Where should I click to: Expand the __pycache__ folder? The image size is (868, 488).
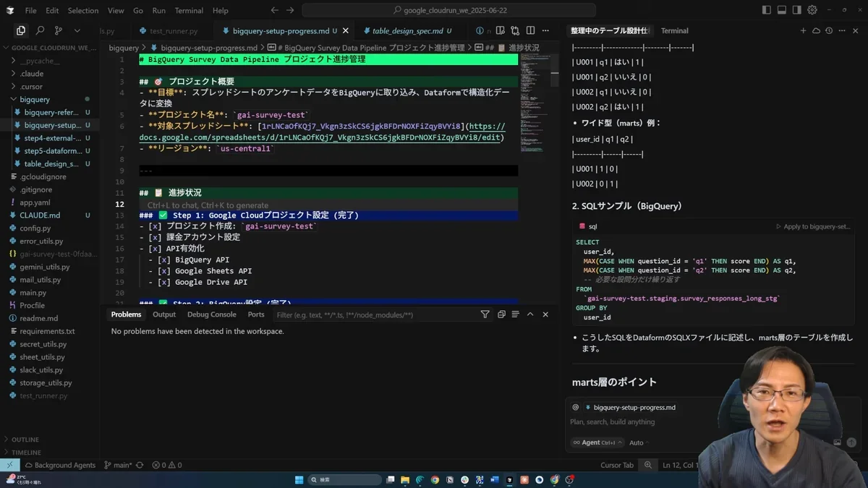pos(50,61)
